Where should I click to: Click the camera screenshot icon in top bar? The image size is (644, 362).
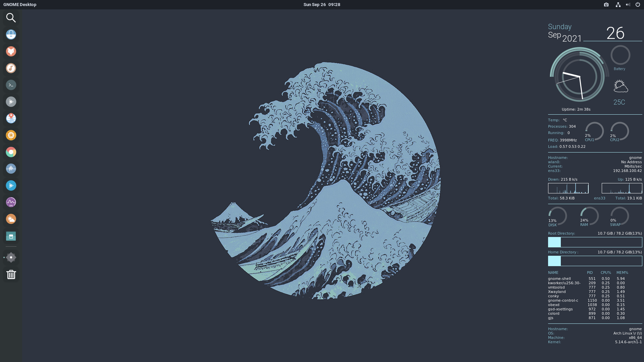click(606, 5)
